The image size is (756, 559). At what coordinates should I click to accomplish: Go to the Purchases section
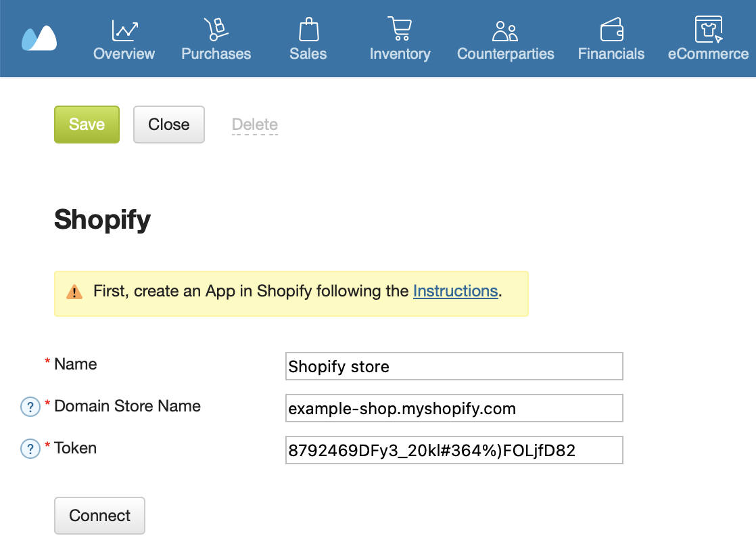216,41
